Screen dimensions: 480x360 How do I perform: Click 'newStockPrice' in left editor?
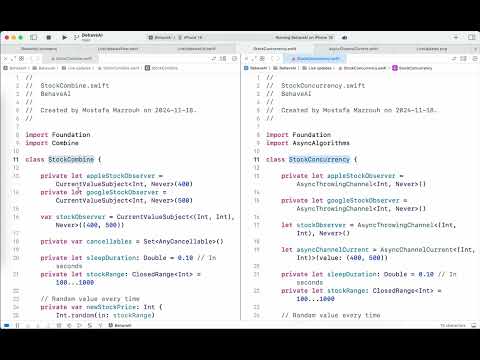(111, 307)
